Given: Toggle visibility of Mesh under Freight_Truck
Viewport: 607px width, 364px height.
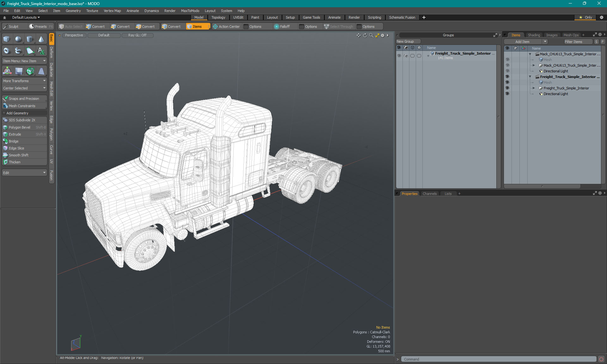Looking at the screenshot, I should pyautogui.click(x=507, y=82).
